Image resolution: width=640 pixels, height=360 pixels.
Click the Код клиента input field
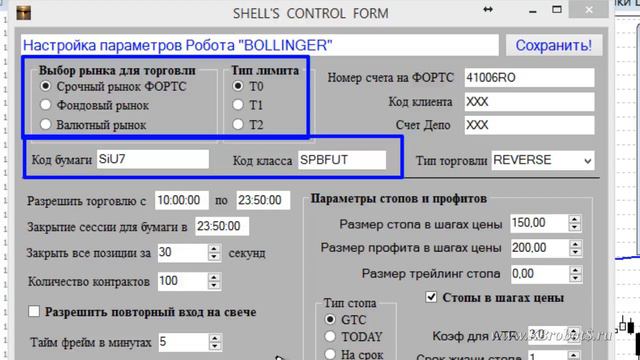529,102
